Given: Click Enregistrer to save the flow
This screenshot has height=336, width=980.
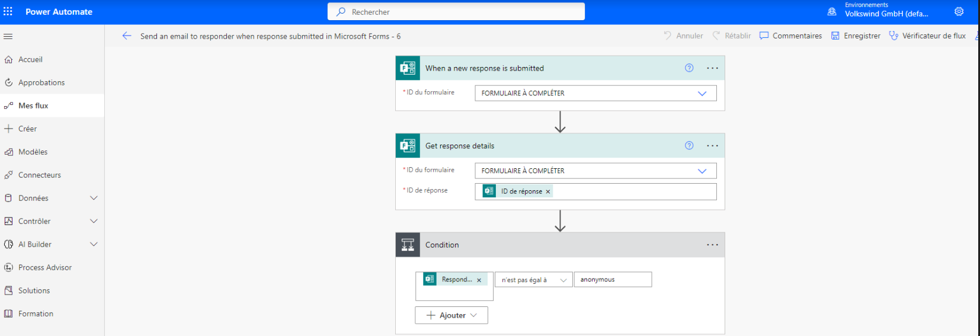Looking at the screenshot, I should [856, 36].
